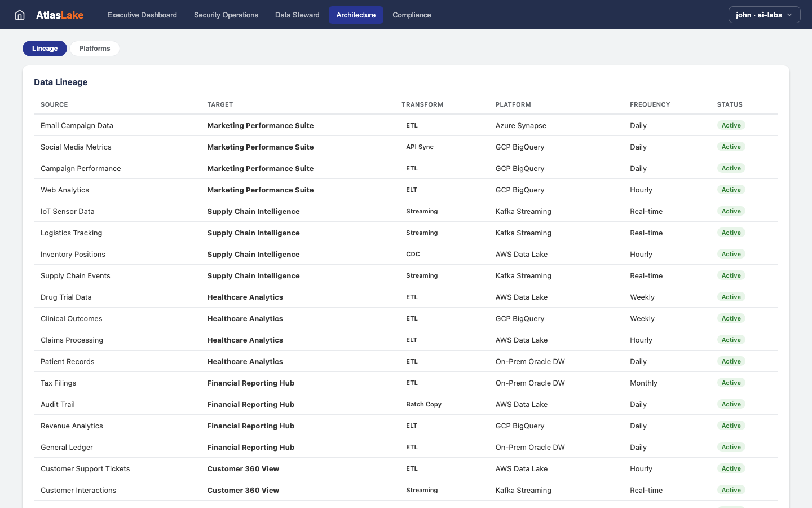Click the Streaming tag for Logistics Tracking
This screenshot has height=508, width=812.
point(422,233)
